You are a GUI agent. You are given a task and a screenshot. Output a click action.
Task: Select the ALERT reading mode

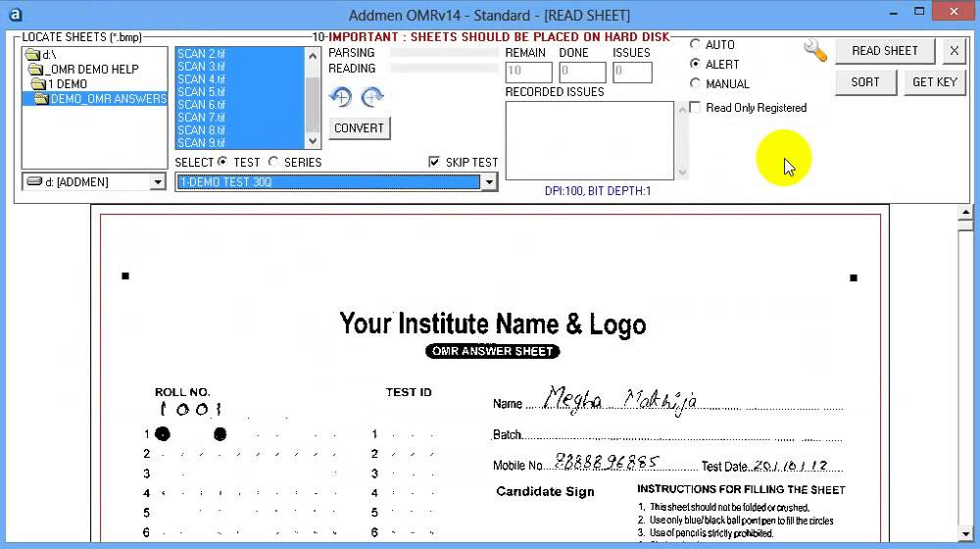coord(695,64)
